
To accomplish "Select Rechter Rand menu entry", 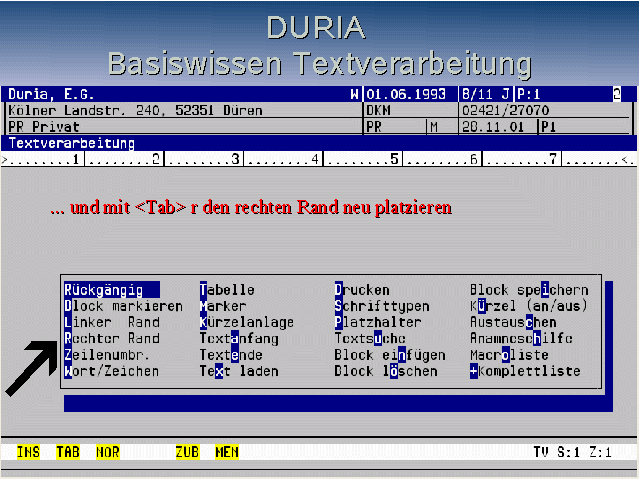I will pos(112,339).
